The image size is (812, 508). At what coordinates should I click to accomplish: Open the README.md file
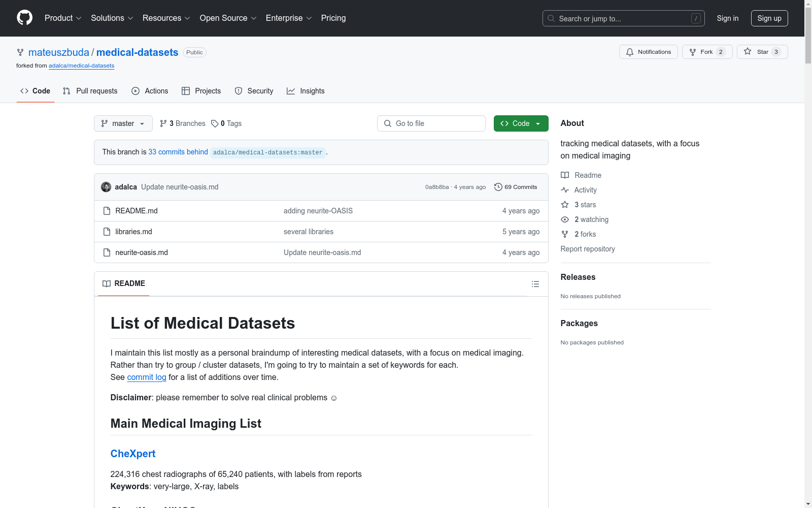[x=137, y=211]
